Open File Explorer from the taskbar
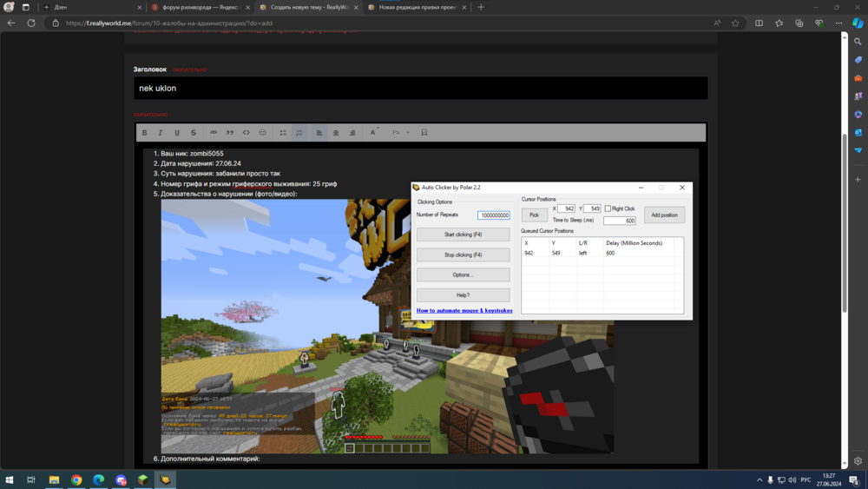The height and width of the screenshot is (489, 868). [x=54, y=479]
